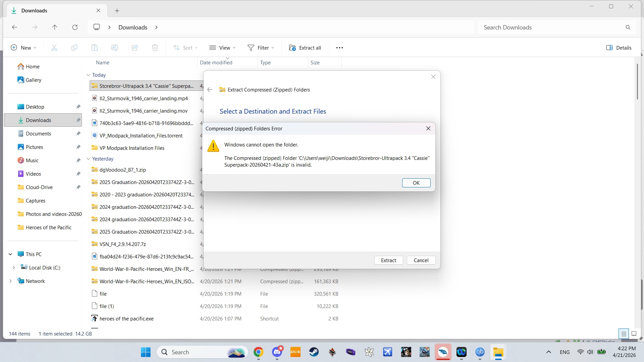Click the Cancel button in extract wizard
The height and width of the screenshot is (362, 644).
tap(421, 260)
